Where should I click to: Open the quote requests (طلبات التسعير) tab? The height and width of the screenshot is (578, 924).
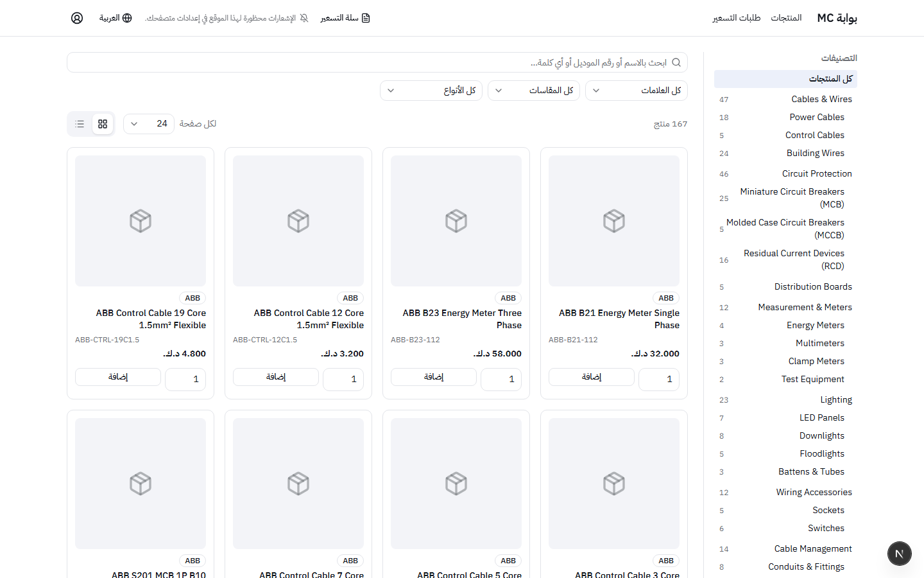click(x=737, y=18)
